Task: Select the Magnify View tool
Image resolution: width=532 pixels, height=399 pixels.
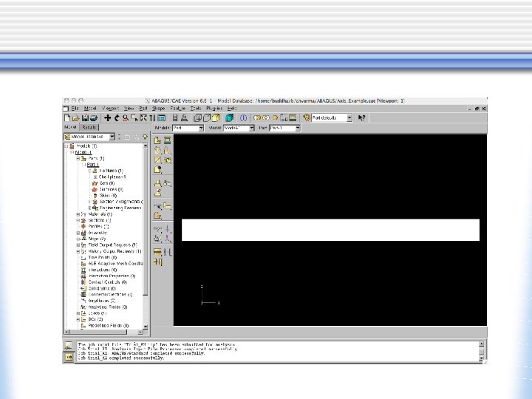Action: (126, 117)
